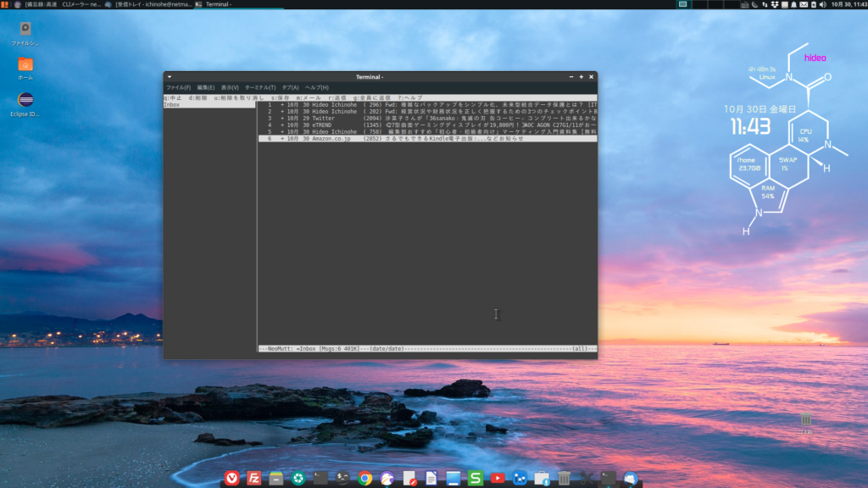This screenshot has height=488, width=868.
Task: Open the ヘルプ(H) menu in Terminal
Action: click(x=316, y=87)
